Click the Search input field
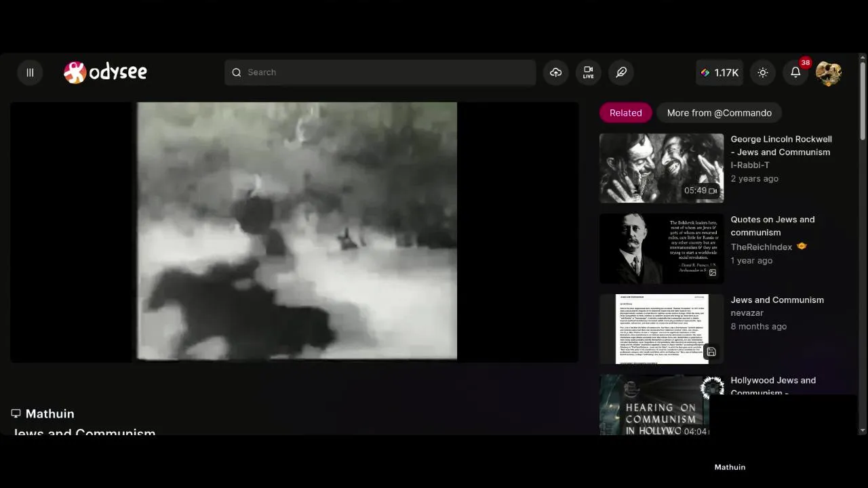Viewport: 868px width, 488px height. coord(380,73)
